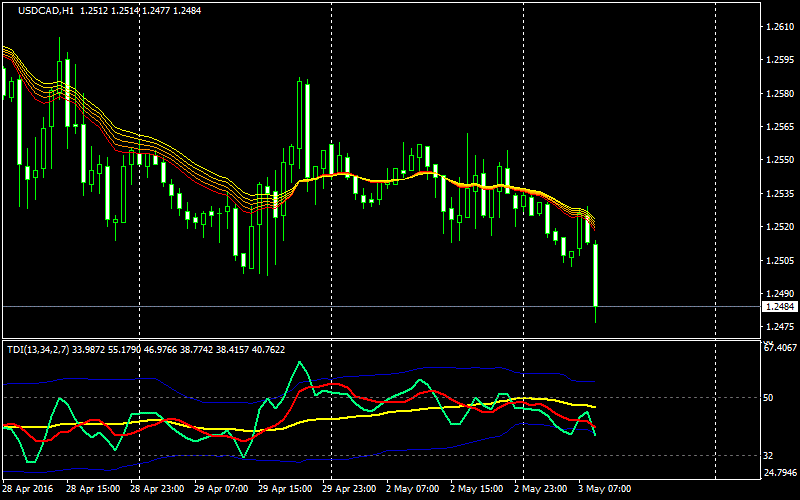
Task: Click the 29 Apr 15:00 time label
Action: [x=287, y=490]
